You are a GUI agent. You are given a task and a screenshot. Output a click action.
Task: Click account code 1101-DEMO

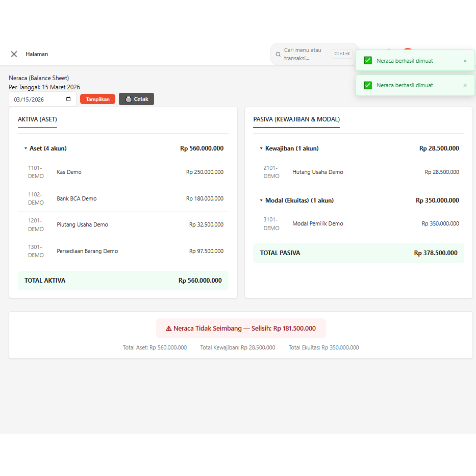(x=36, y=172)
